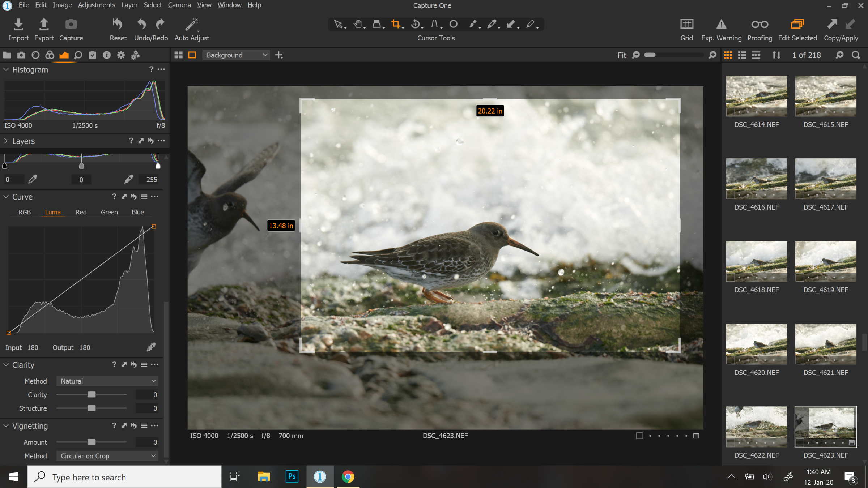Toggle the Grid overlay

686,24
